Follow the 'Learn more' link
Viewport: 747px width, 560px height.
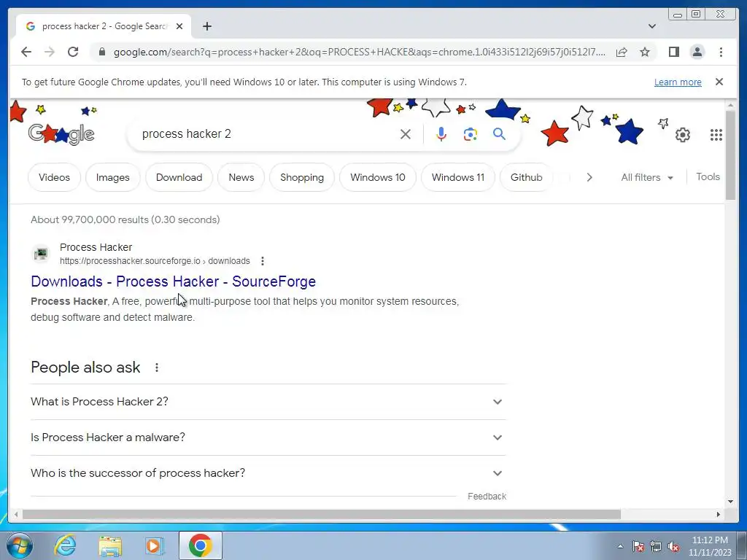(x=678, y=82)
